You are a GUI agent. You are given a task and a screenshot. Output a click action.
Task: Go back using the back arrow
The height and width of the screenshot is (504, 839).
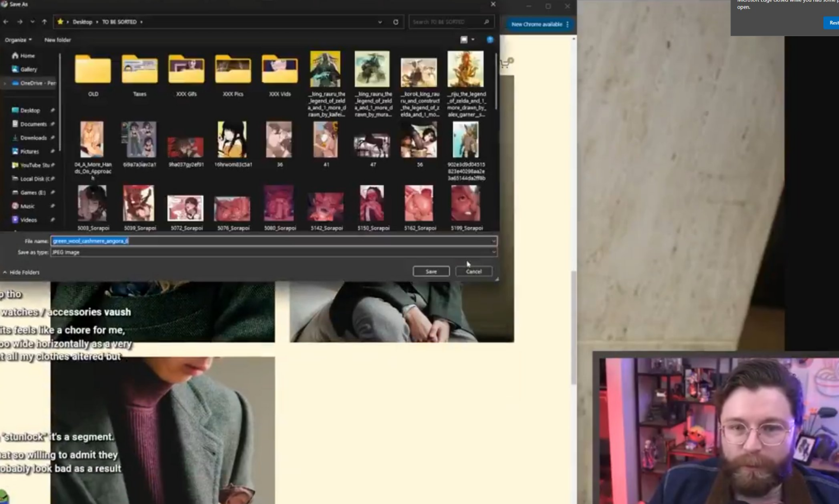click(6, 22)
